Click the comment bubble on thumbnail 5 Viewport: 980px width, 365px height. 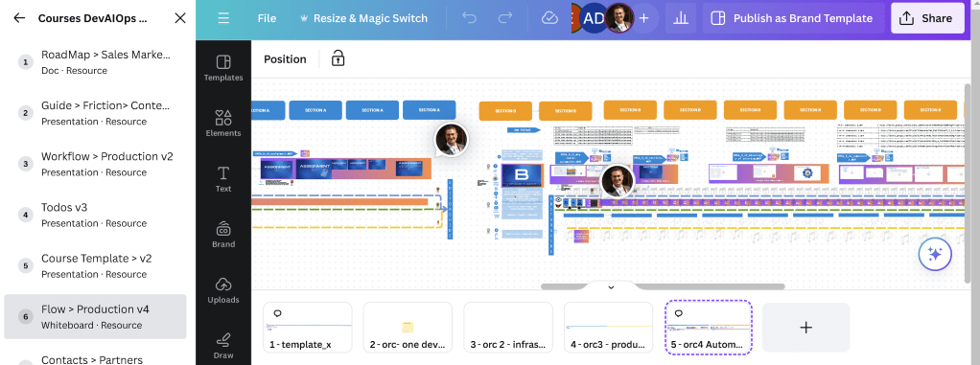(x=679, y=313)
